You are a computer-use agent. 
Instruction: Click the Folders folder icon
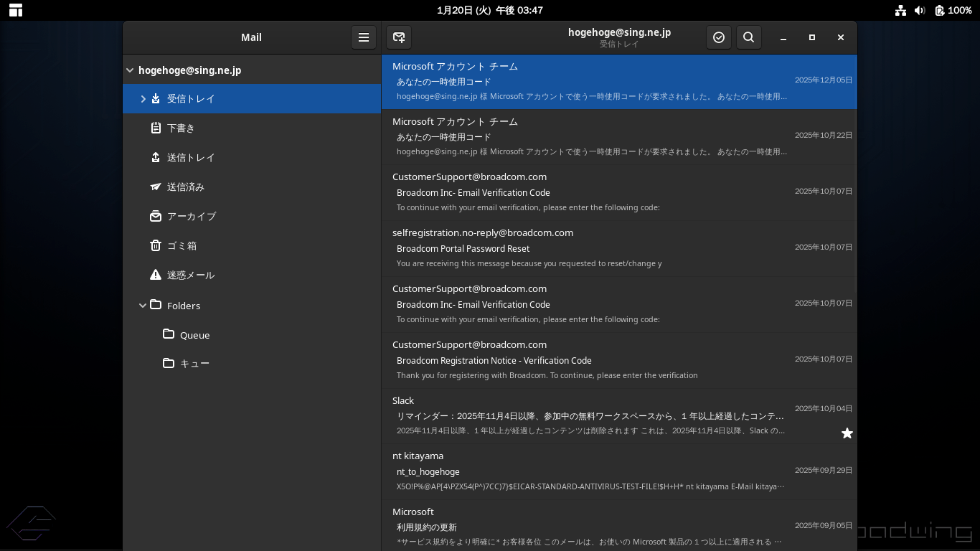156,305
